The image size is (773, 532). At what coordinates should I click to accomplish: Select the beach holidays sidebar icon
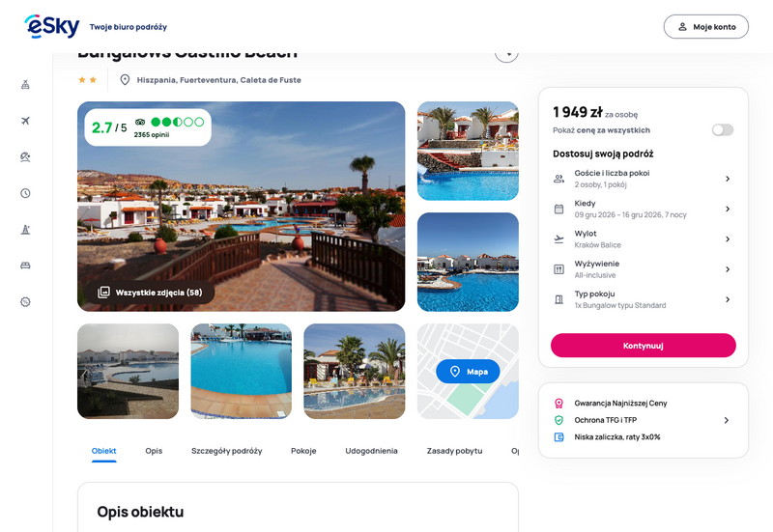coord(26,157)
